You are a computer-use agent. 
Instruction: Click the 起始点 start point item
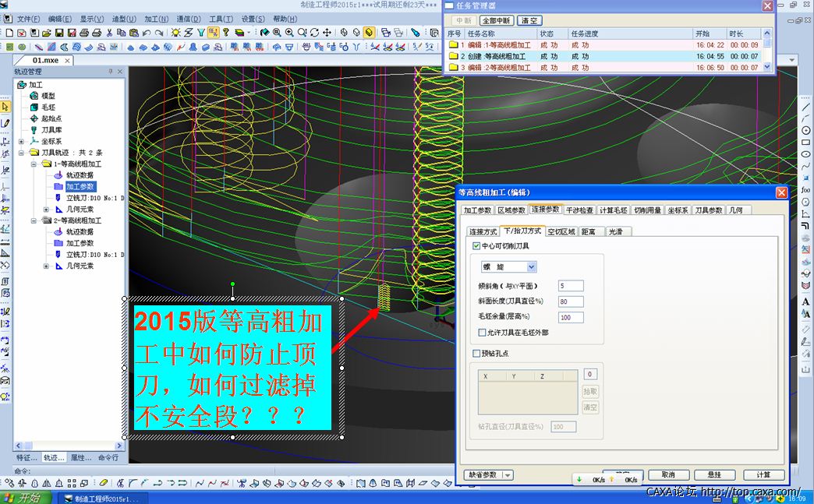coord(51,118)
